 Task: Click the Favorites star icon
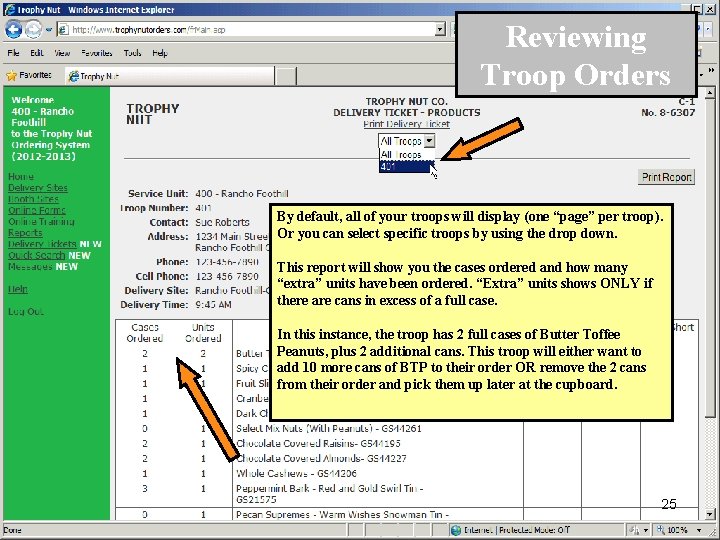coord(11,75)
